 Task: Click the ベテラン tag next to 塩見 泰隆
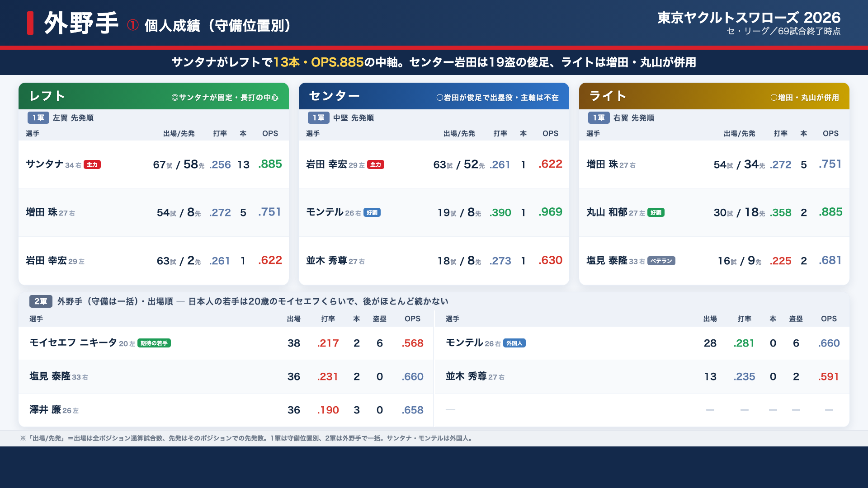(661, 261)
